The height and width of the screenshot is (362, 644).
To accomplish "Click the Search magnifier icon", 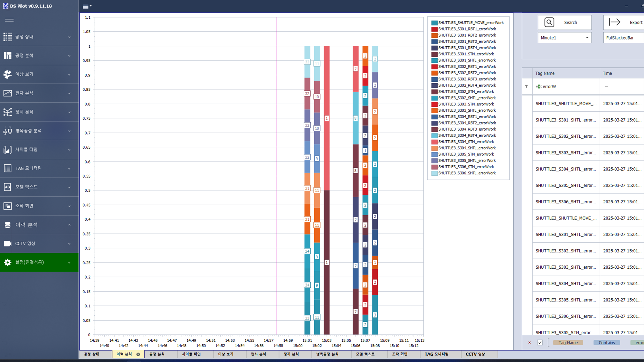I will pyautogui.click(x=549, y=23).
